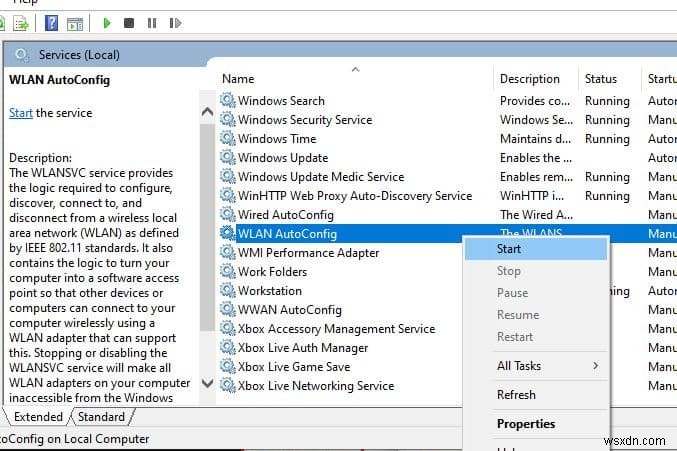Select the WLAN AutoConfig highlighted row name

coord(288,233)
